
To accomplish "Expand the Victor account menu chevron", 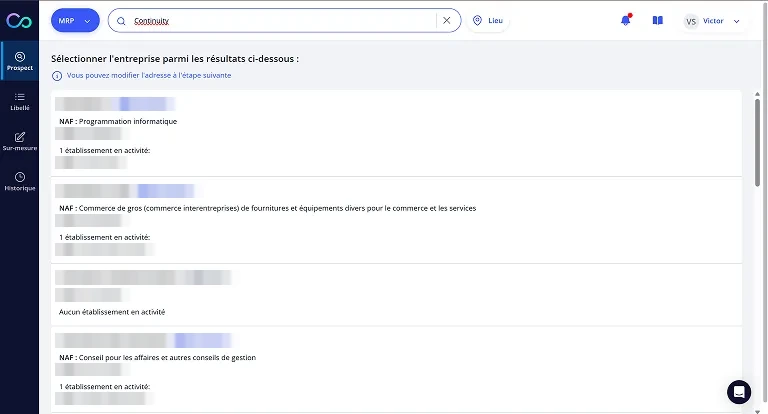I will [x=736, y=21].
